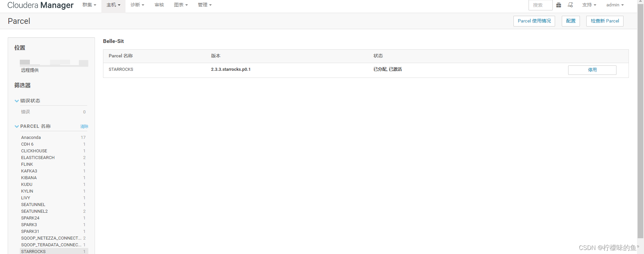
Task: Click the 版本 column header
Action: (216, 56)
